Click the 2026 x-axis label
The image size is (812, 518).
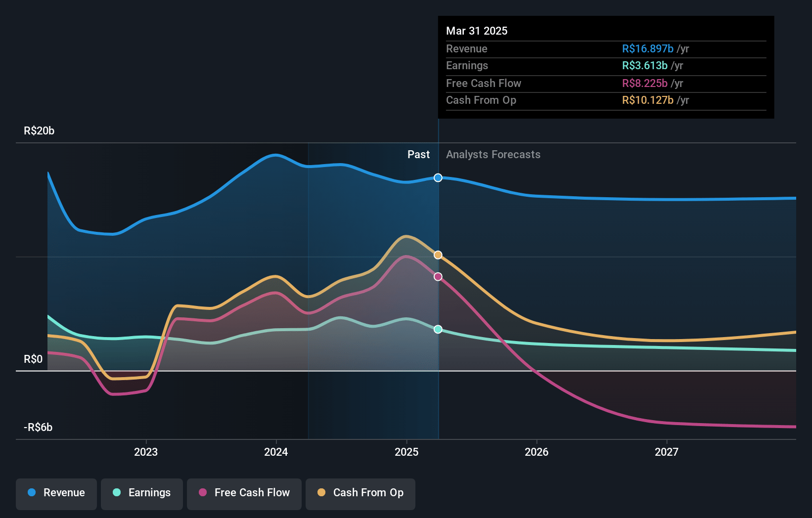coord(537,452)
